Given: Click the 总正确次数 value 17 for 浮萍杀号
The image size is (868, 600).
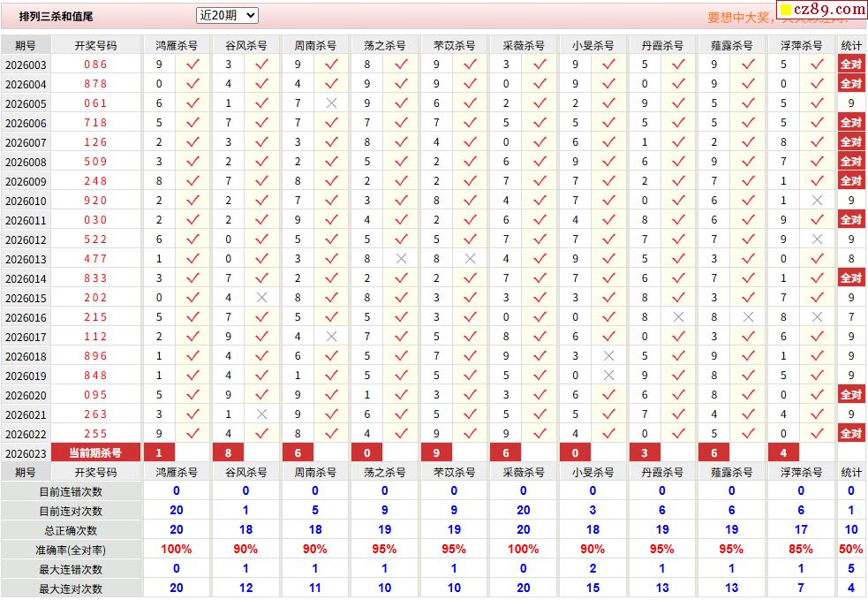Looking at the screenshot, I should 801,529.
